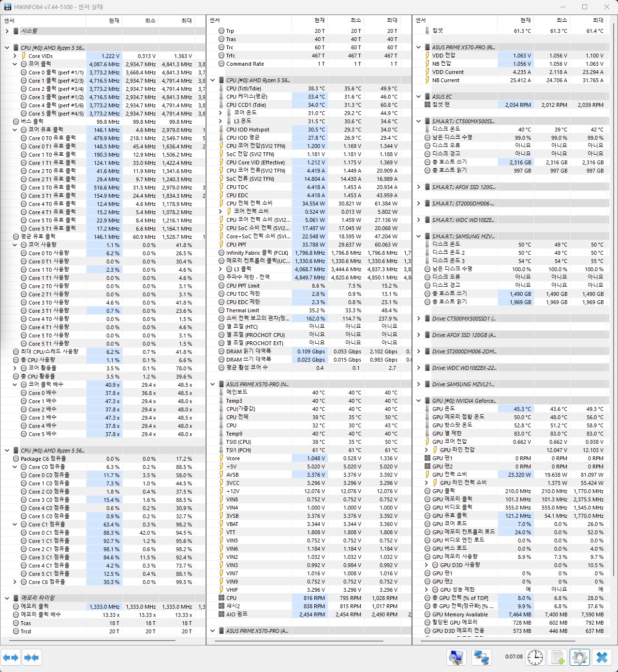This screenshot has width=618, height=672.
Task: Open the remote network monitors icon
Action: coord(481,657)
